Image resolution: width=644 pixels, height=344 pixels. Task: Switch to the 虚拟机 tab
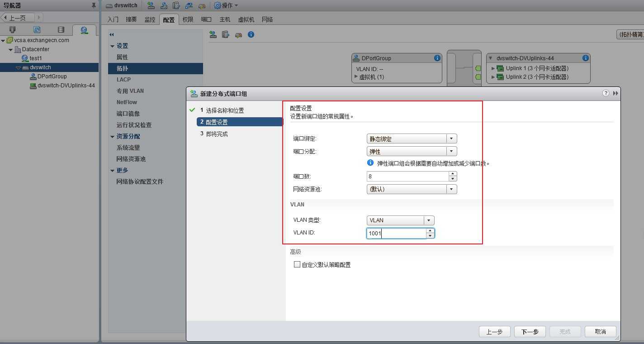click(246, 19)
